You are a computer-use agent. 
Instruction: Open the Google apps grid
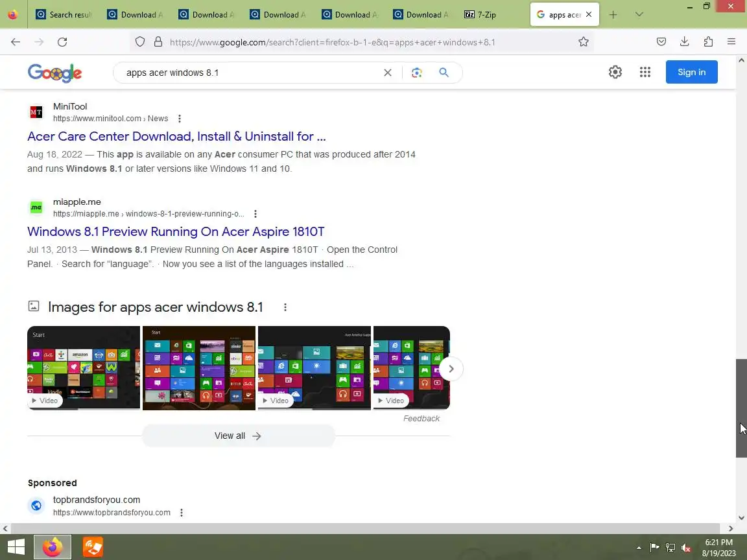coord(645,72)
